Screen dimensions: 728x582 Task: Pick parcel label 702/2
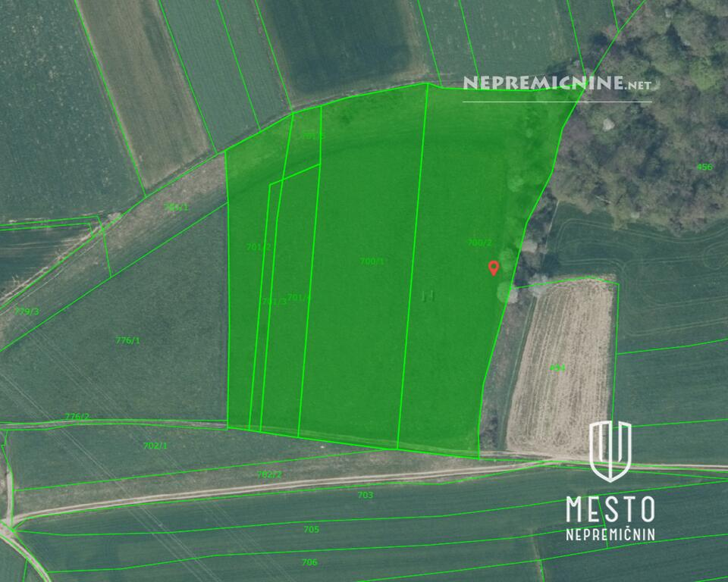point(269,474)
